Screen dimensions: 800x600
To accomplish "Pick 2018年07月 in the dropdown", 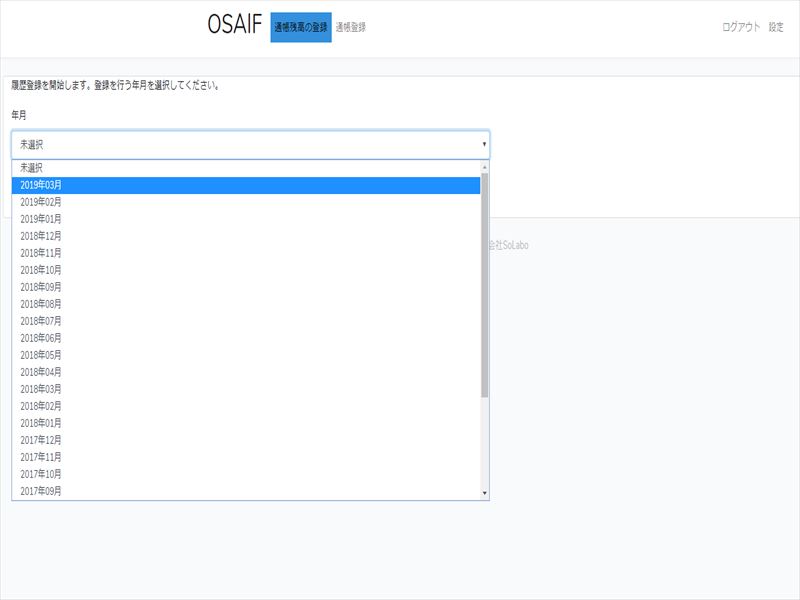I will click(246, 321).
